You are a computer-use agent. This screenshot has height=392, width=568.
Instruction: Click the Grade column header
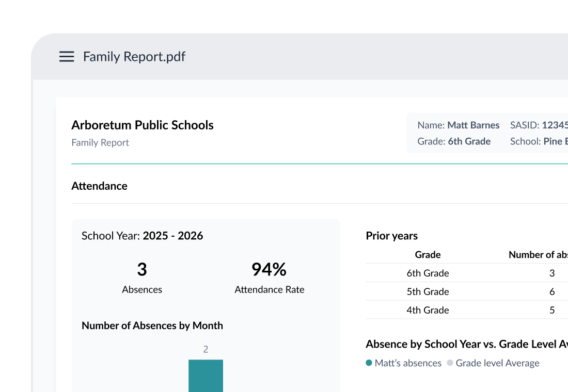tap(428, 255)
